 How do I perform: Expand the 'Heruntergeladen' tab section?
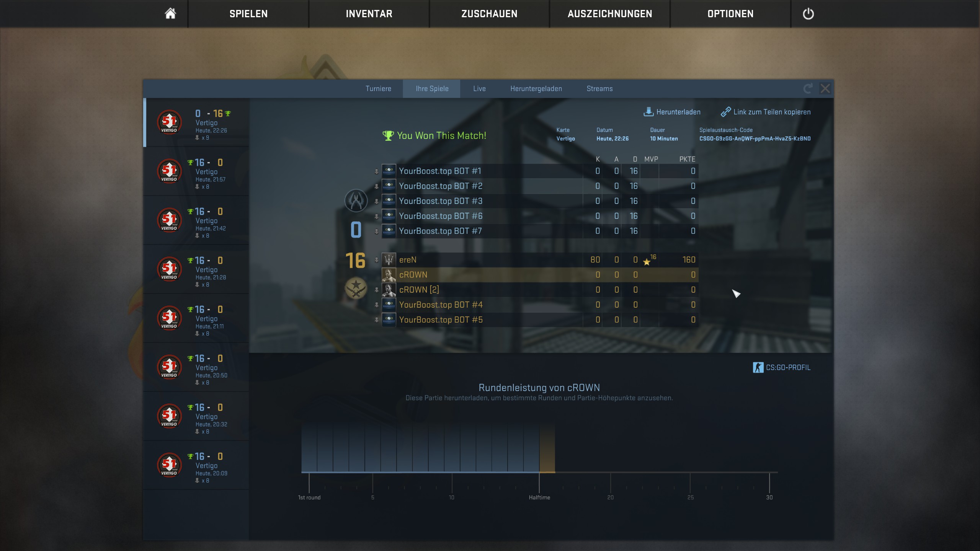click(536, 88)
